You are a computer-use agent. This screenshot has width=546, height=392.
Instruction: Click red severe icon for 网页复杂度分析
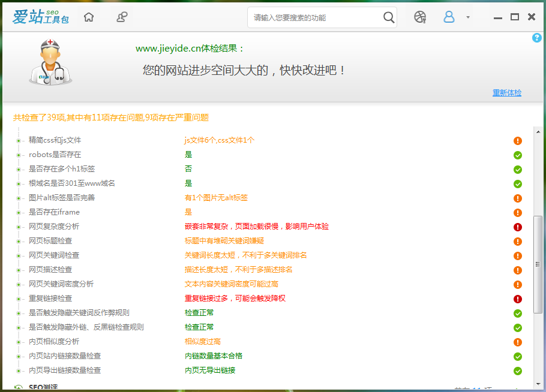(x=518, y=227)
